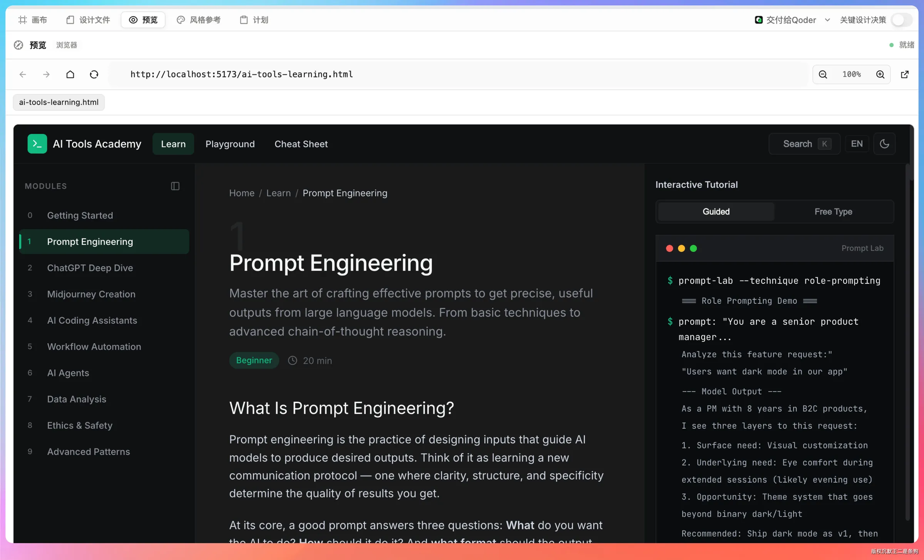Click the zoom out magnifier icon
The image size is (924, 560).
(823, 74)
